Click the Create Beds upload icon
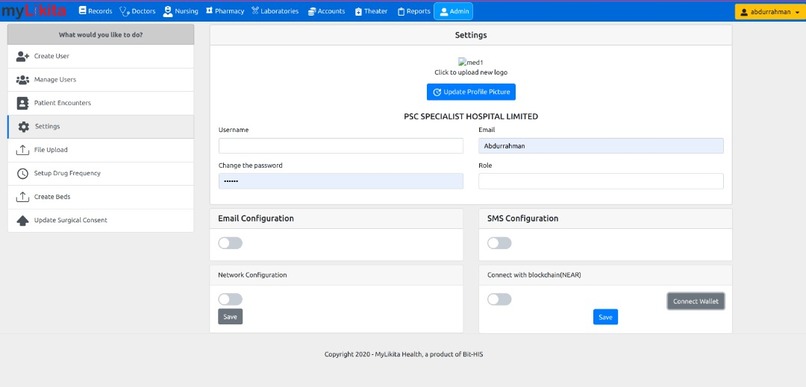This screenshot has height=387, width=806. (23, 197)
